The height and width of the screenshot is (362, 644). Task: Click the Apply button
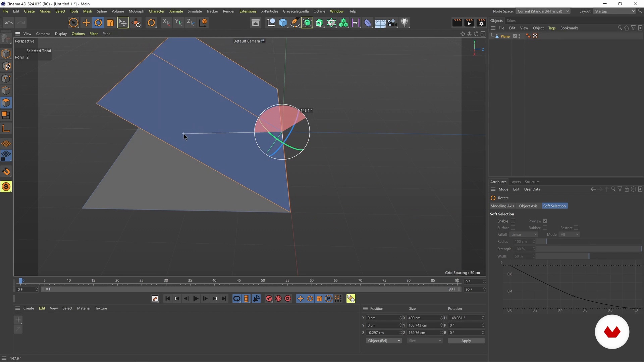pyautogui.click(x=466, y=341)
